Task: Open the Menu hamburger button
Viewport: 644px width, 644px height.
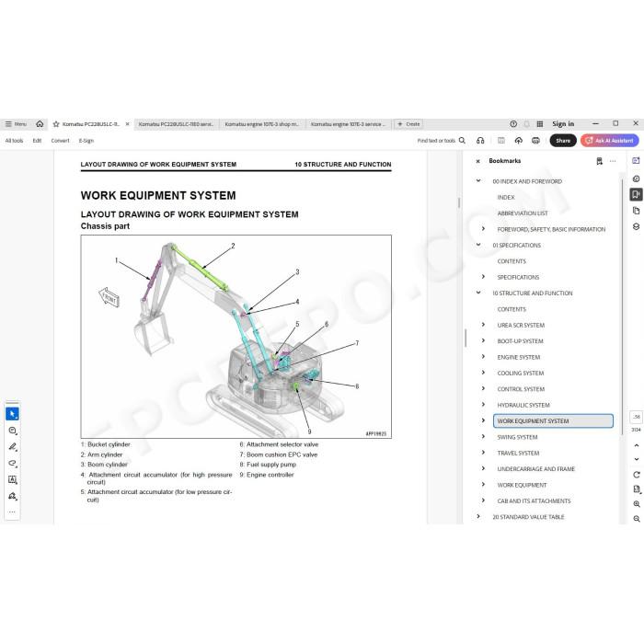Action: point(16,124)
